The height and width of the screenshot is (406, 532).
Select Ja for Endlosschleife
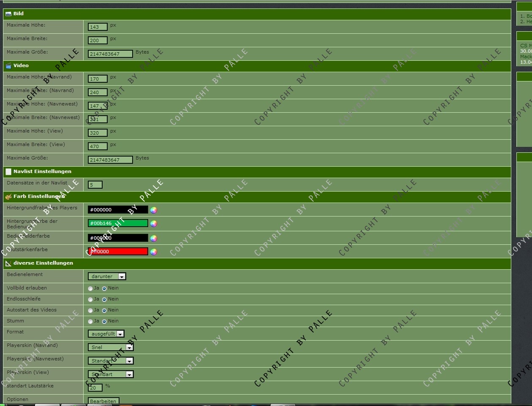90,300
